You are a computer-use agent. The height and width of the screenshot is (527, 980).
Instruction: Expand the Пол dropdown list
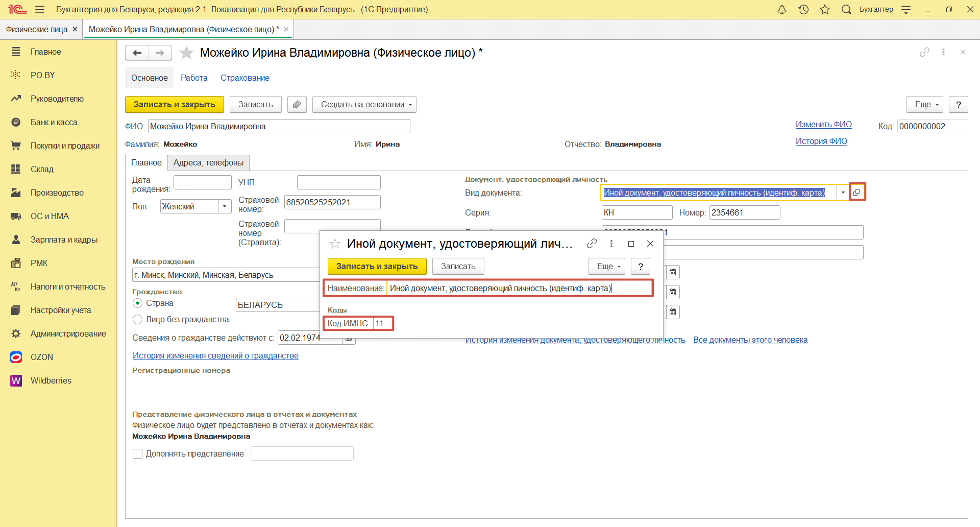[x=225, y=206]
